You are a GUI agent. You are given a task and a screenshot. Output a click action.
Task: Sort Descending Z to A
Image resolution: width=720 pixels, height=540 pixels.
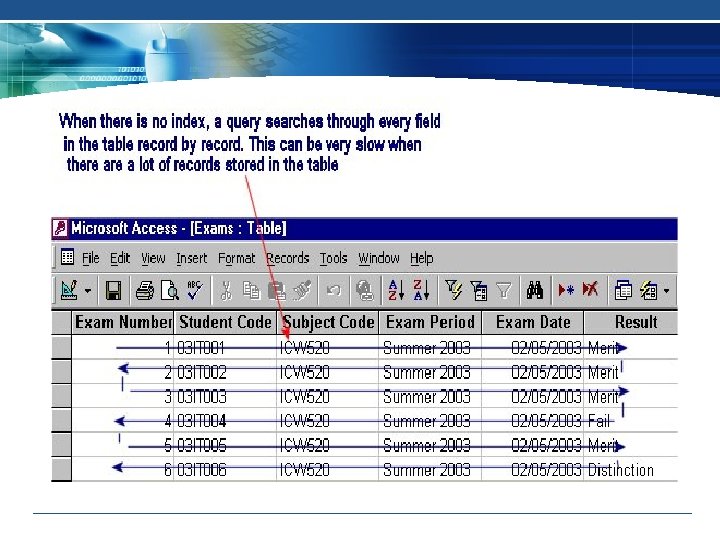422,290
